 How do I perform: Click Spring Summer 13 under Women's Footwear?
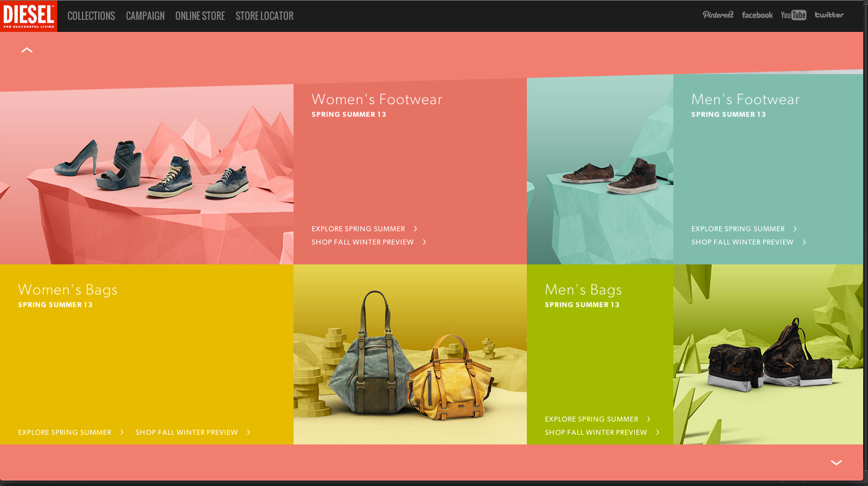(x=349, y=114)
